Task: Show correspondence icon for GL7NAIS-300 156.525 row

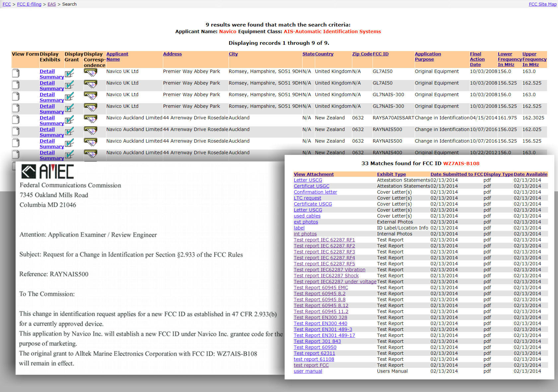Action: point(91,107)
